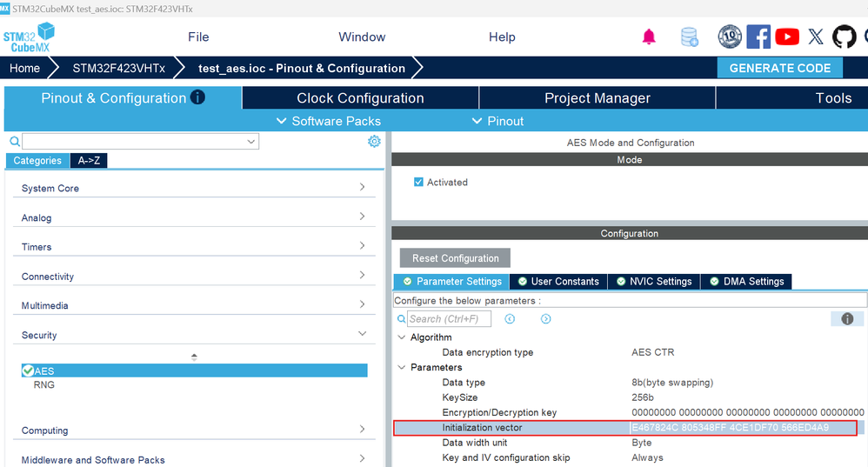This screenshot has height=467, width=868.
Task: Select the Categories view tab
Action: pyautogui.click(x=37, y=161)
